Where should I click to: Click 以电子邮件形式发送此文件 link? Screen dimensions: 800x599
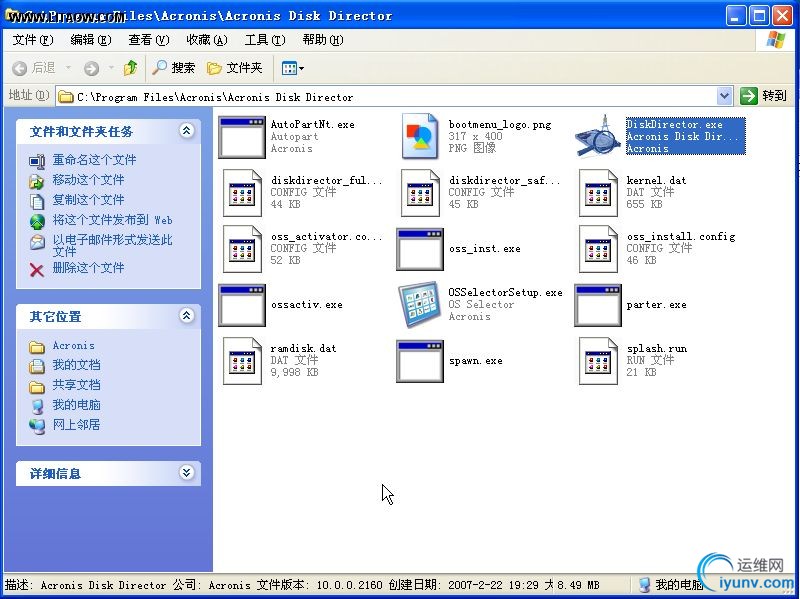point(112,245)
